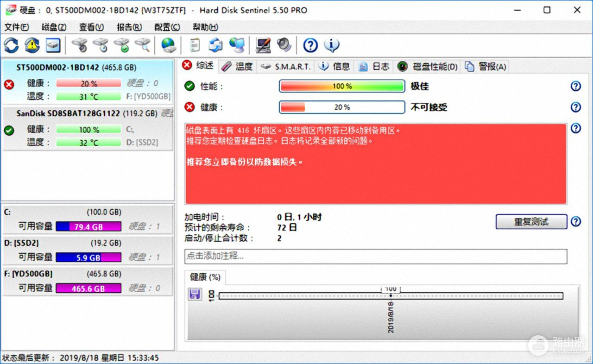
Task: Click the disk with stethoscope test icon
Action: [x=79, y=45]
